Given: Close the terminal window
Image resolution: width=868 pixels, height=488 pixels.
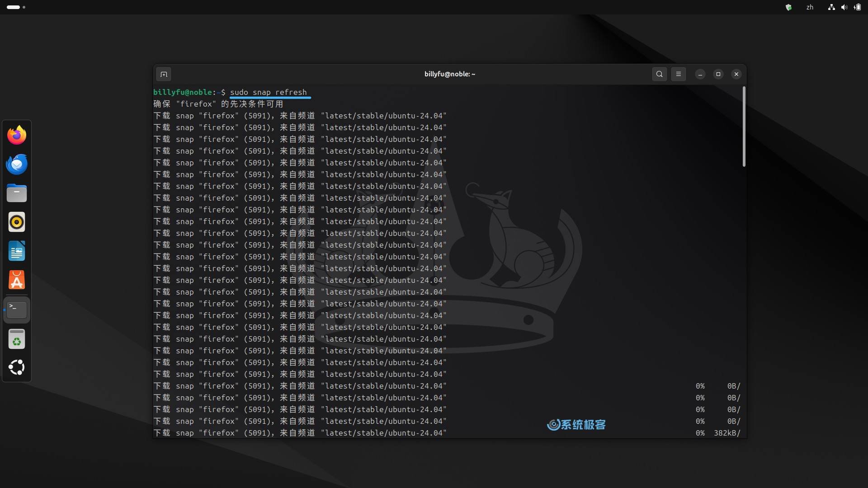Looking at the screenshot, I should (736, 74).
